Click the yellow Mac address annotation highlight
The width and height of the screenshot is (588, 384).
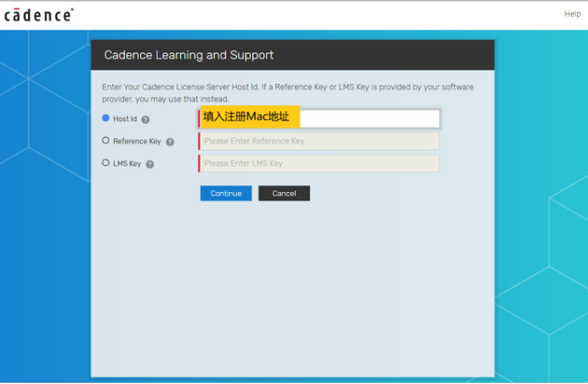coord(250,117)
